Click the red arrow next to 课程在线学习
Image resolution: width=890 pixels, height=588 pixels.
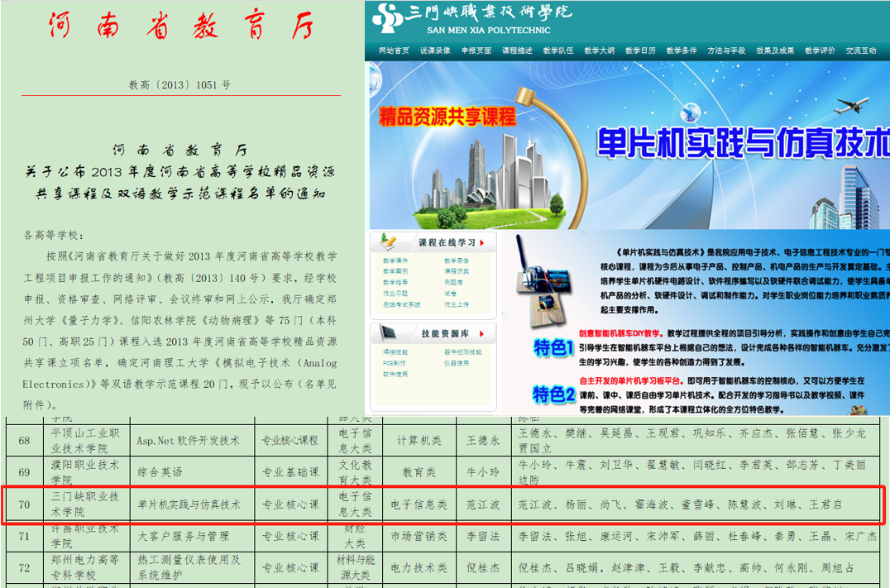pyautogui.click(x=482, y=243)
